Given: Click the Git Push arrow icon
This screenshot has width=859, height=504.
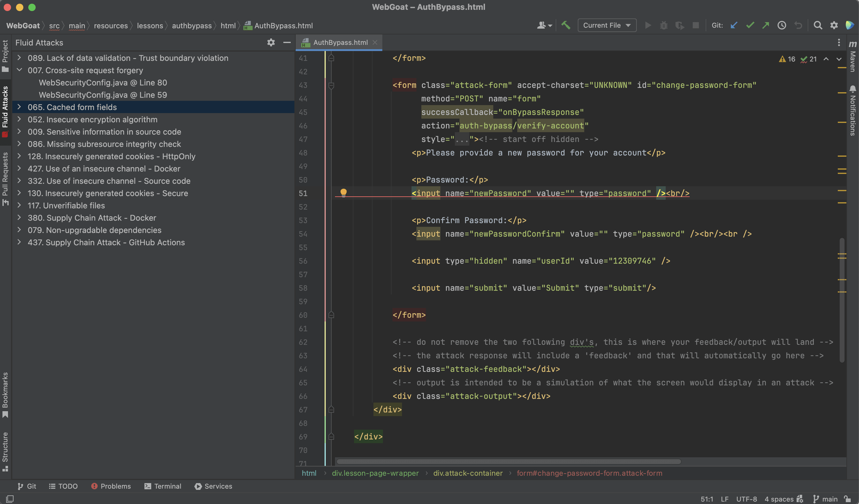Looking at the screenshot, I should 766,25.
